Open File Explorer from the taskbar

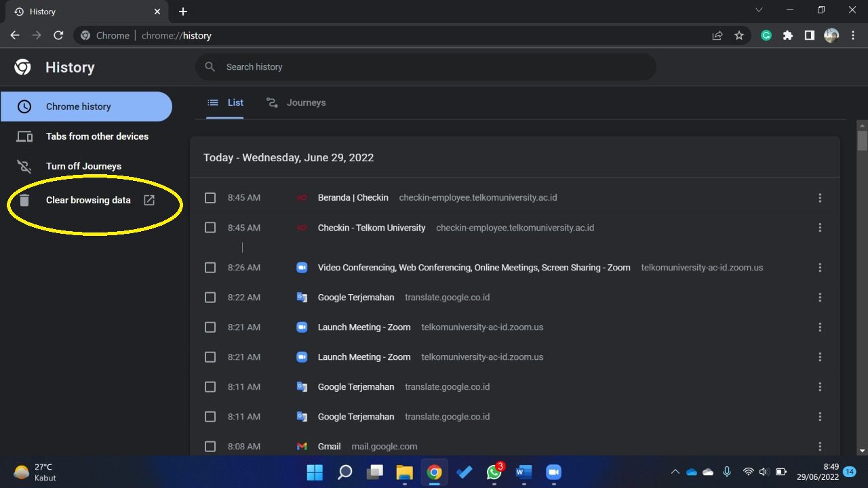(x=404, y=472)
